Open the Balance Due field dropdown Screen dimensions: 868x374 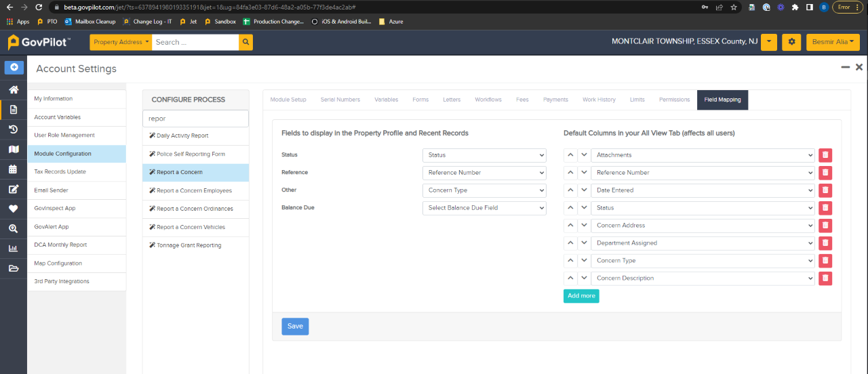coord(484,208)
